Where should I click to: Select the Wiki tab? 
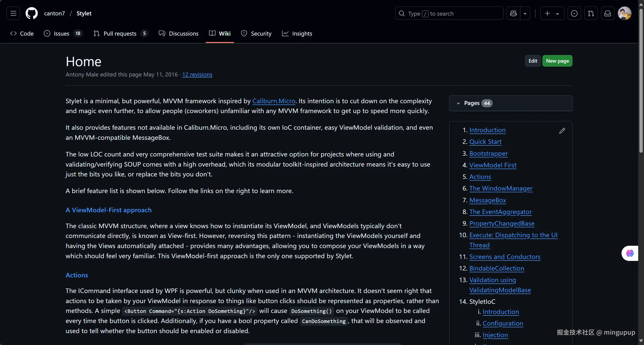pos(220,34)
